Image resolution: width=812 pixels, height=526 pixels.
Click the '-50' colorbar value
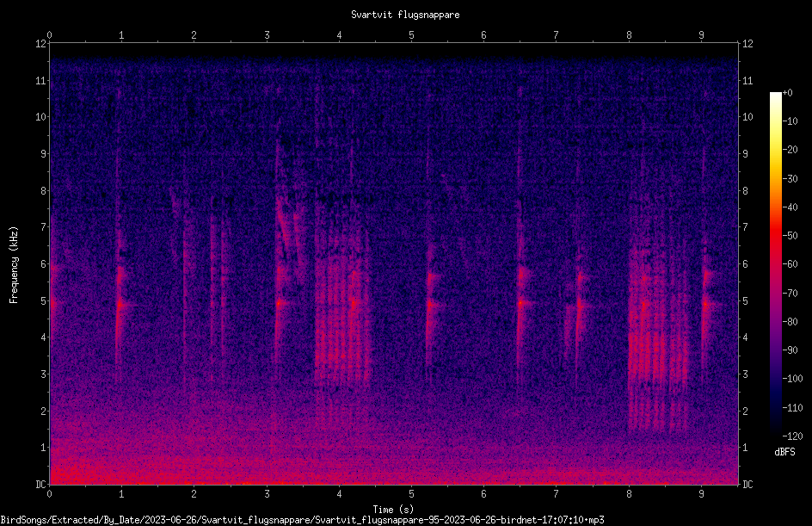pyautogui.click(x=790, y=236)
